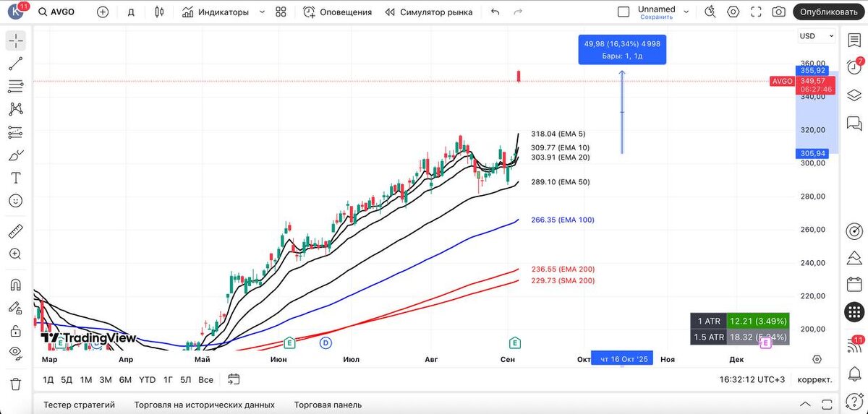Click the trash remove objects icon
Image resolution: width=868 pixels, height=414 pixels.
click(16, 384)
